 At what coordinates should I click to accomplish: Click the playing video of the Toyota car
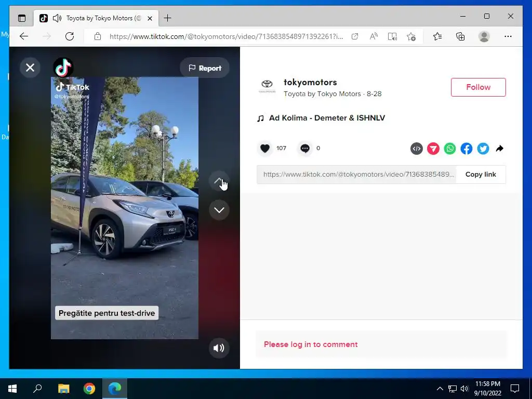pyautogui.click(x=125, y=208)
